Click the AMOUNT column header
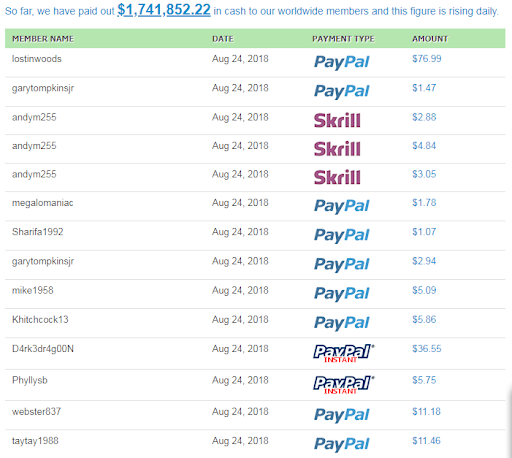Viewport: 512px width, 458px height. (x=430, y=39)
